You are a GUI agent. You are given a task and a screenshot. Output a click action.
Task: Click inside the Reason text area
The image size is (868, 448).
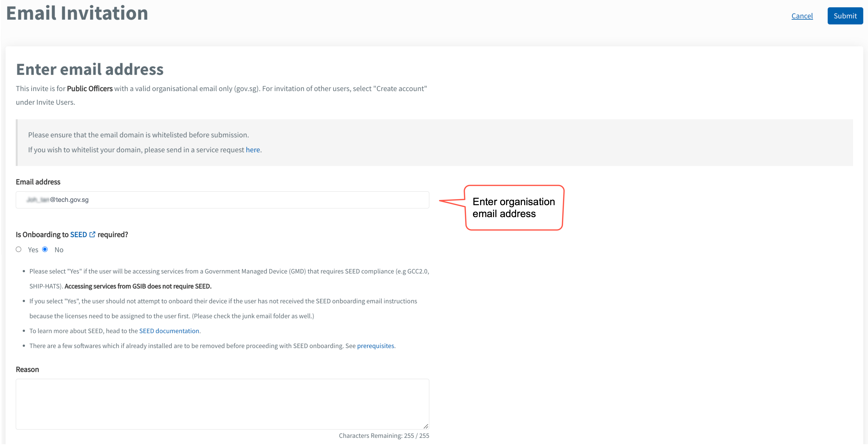click(222, 404)
